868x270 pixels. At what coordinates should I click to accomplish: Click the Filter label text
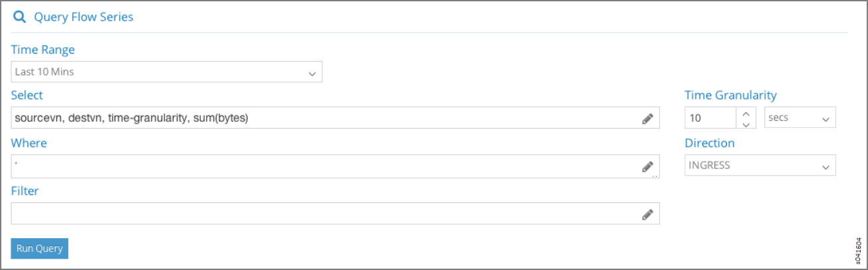[25, 191]
